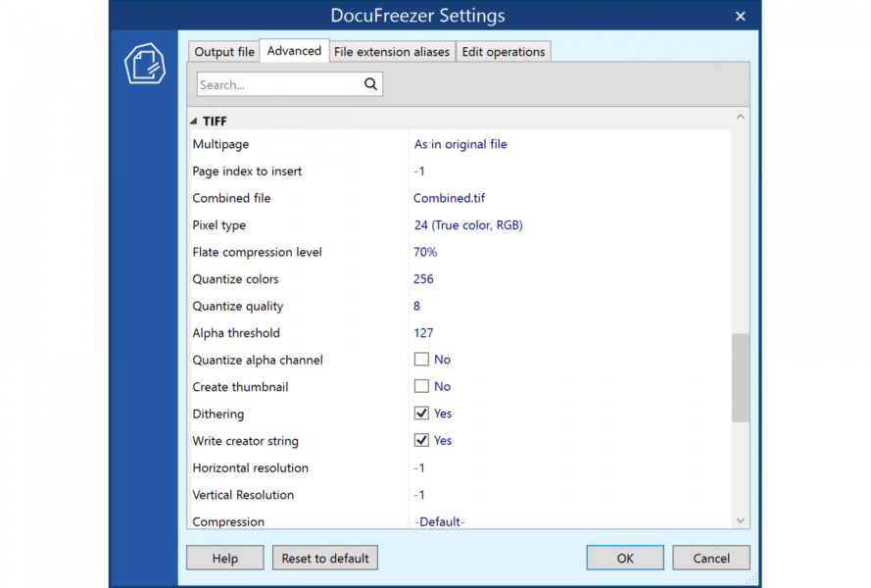Enable the Quantize alpha channel option

[421, 359]
